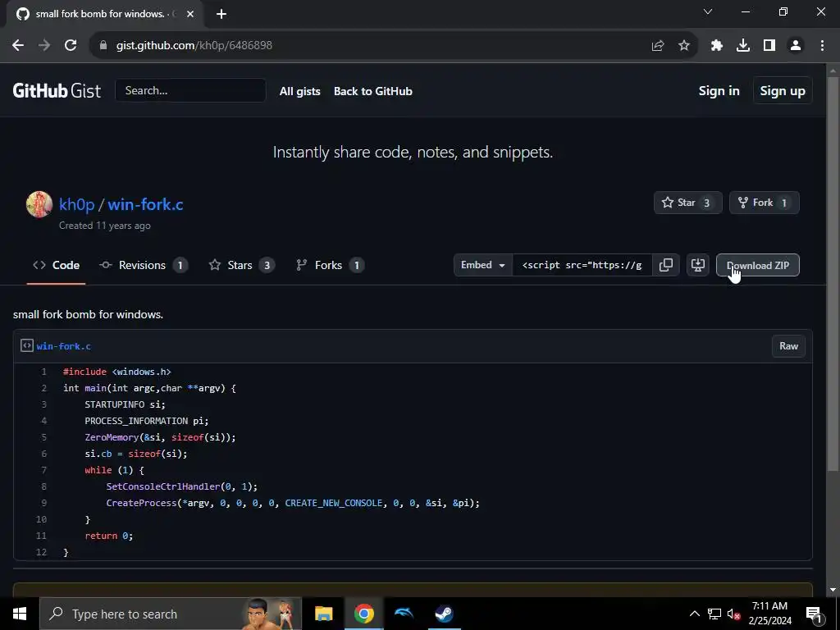Click the CreateProcess code text
Screen dimensions: 840x630
click(x=141, y=503)
